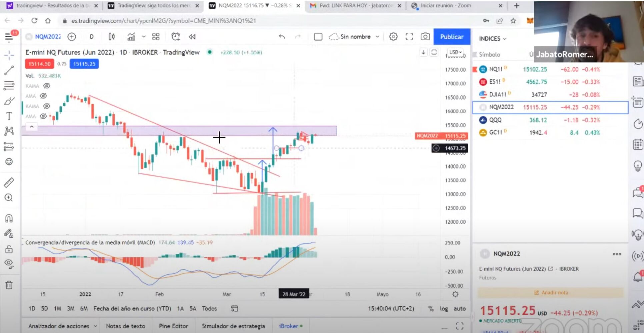Select the trend line drawing tool
Screen dimensions: 644x333
click(x=9, y=71)
